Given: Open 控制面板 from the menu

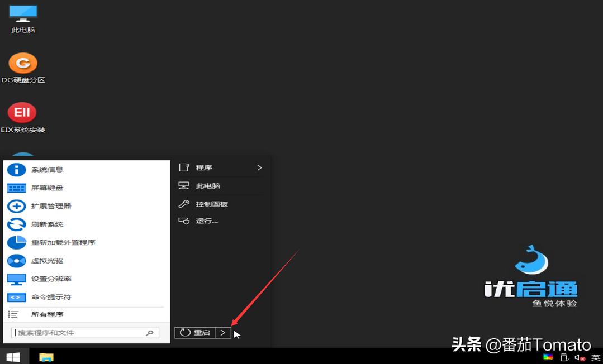Looking at the screenshot, I should tap(212, 204).
